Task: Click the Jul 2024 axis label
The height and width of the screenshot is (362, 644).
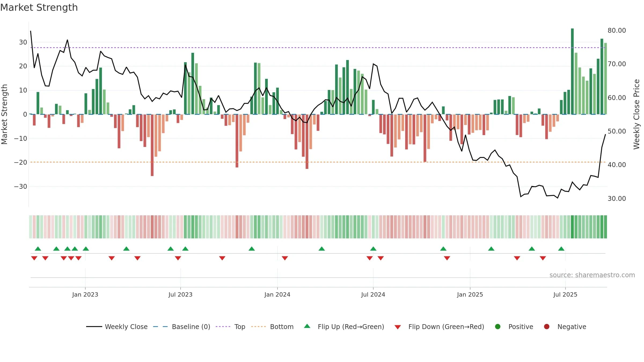Action: pyautogui.click(x=373, y=294)
